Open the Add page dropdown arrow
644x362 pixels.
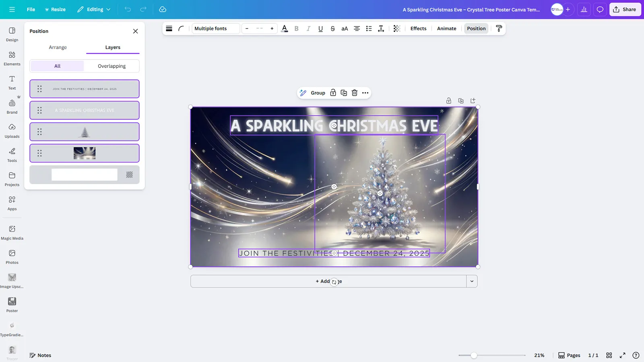471,281
